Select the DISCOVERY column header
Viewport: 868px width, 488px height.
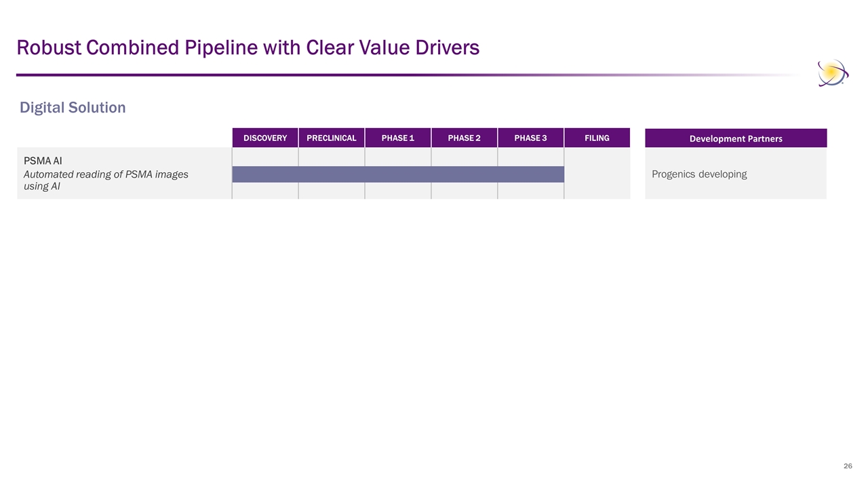265,138
